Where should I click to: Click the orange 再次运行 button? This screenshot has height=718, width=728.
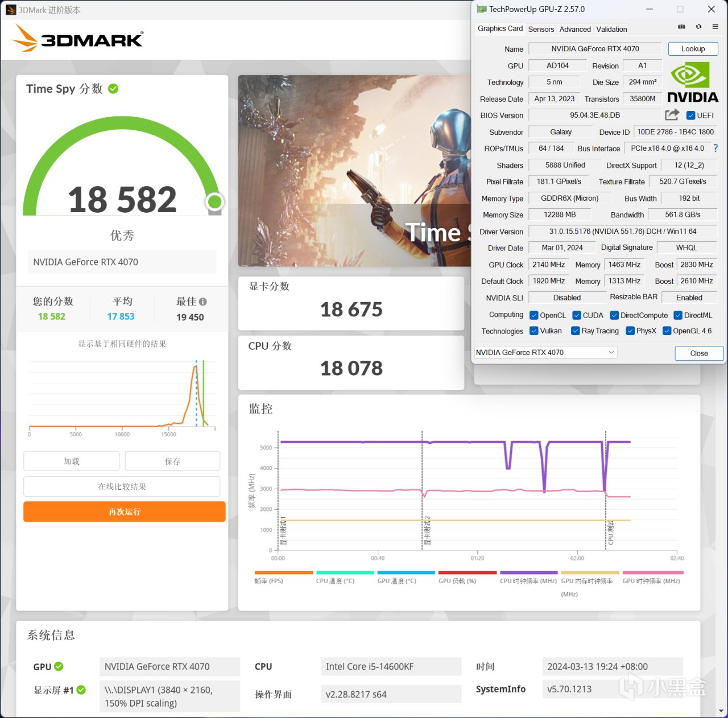(x=125, y=511)
